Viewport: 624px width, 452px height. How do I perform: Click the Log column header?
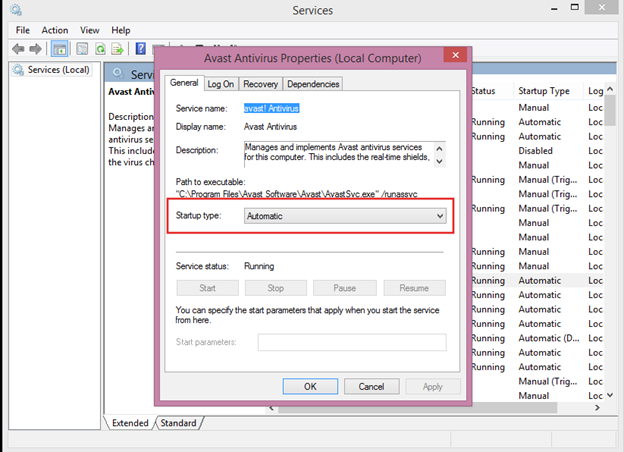pos(595,91)
